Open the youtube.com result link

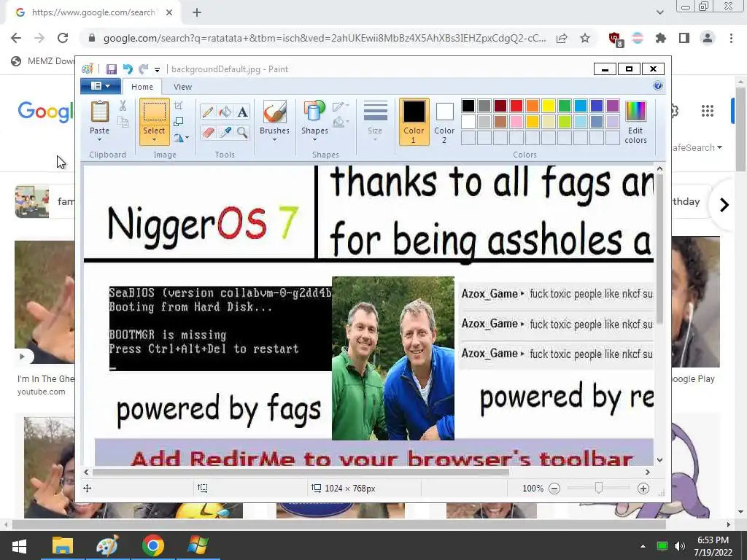point(42,392)
